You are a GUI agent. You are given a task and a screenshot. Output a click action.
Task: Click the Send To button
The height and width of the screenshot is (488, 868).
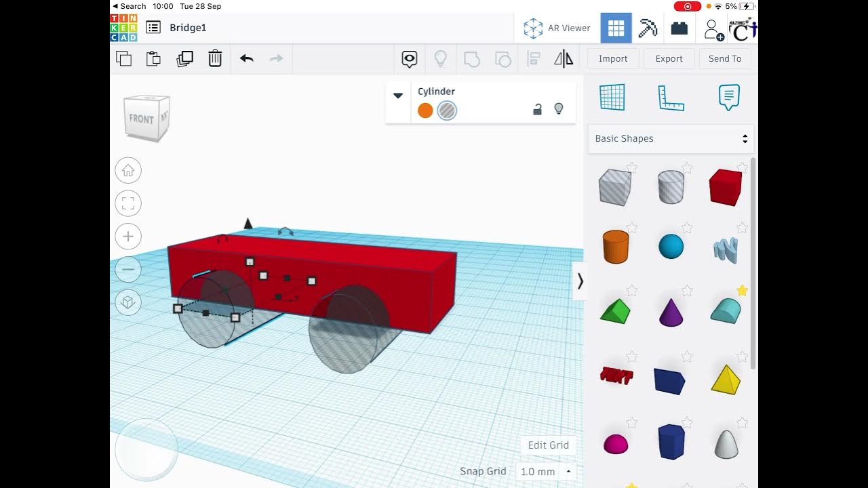tap(725, 58)
